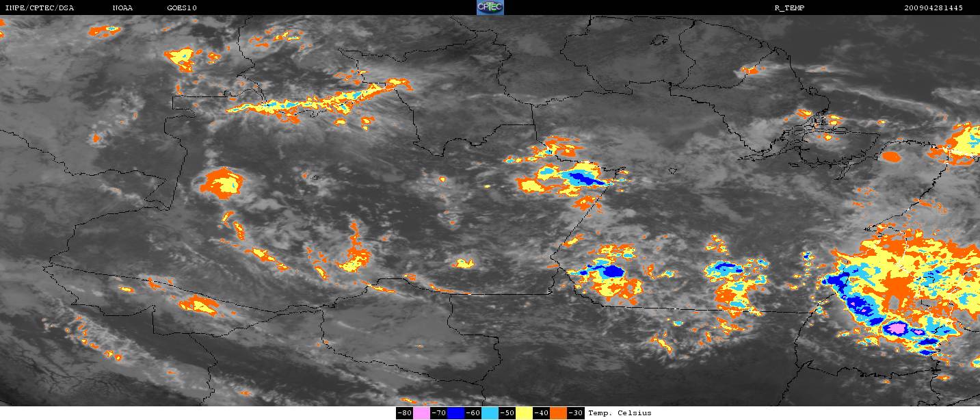The image size is (980, 420).
Task: Select the pink legend color swatch
Action: pos(421,413)
